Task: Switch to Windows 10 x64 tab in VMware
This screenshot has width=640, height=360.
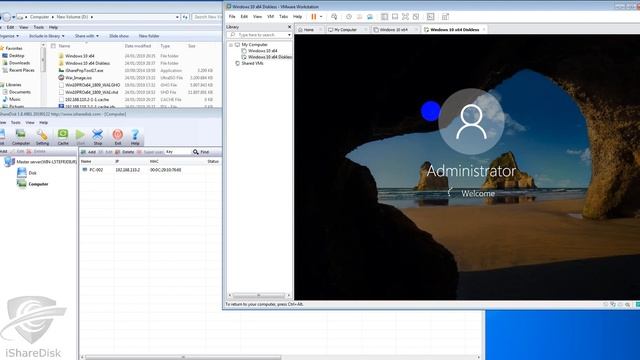Action: point(393,30)
